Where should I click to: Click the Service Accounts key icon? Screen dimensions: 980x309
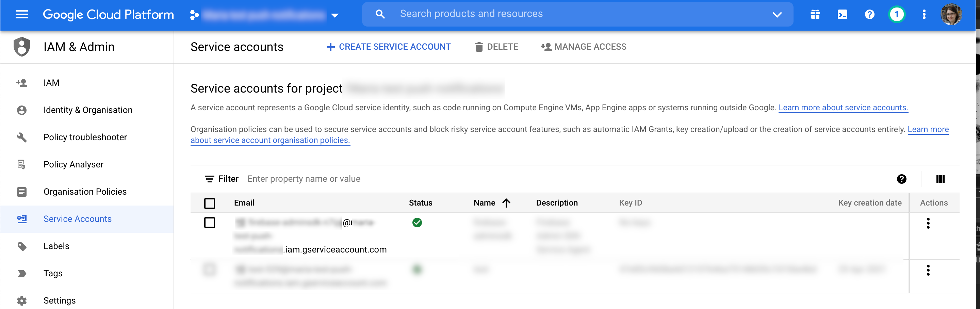pyautogui.click(x=22, y=219)
